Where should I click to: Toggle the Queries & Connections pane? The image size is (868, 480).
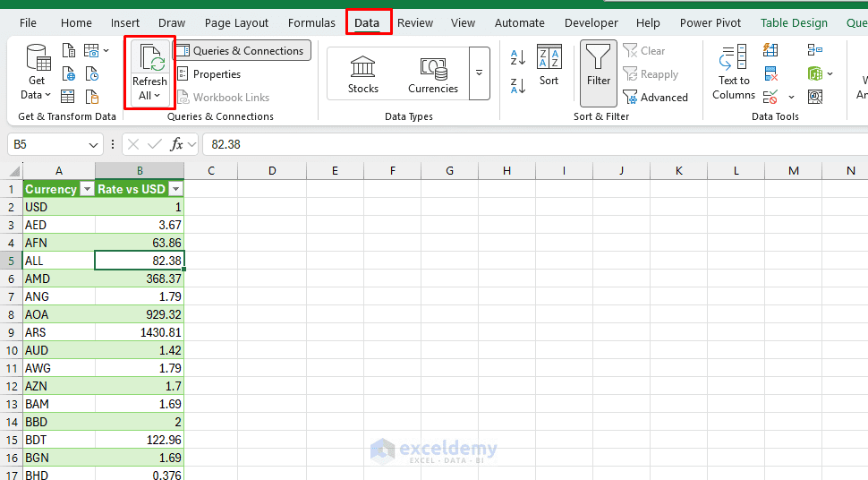243,50
